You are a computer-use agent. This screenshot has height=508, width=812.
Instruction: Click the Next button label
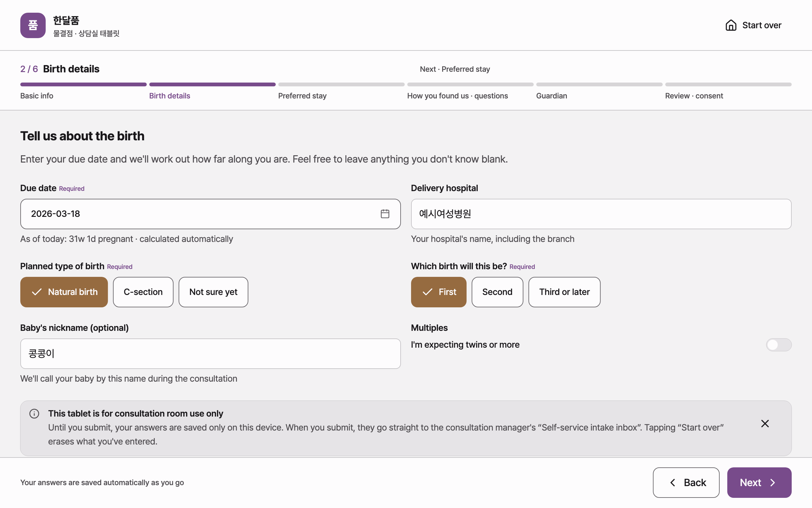coord(750,483)
